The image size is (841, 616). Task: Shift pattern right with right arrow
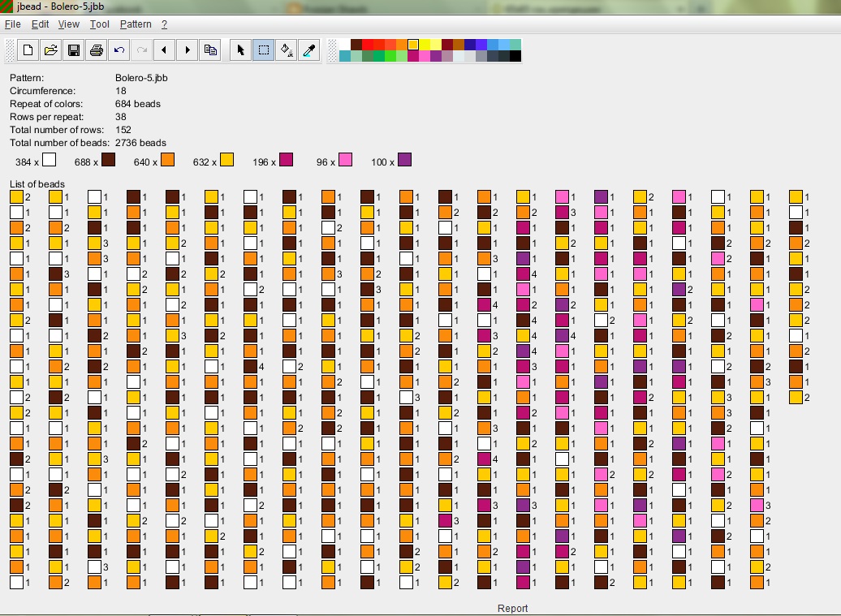(188, 50)
